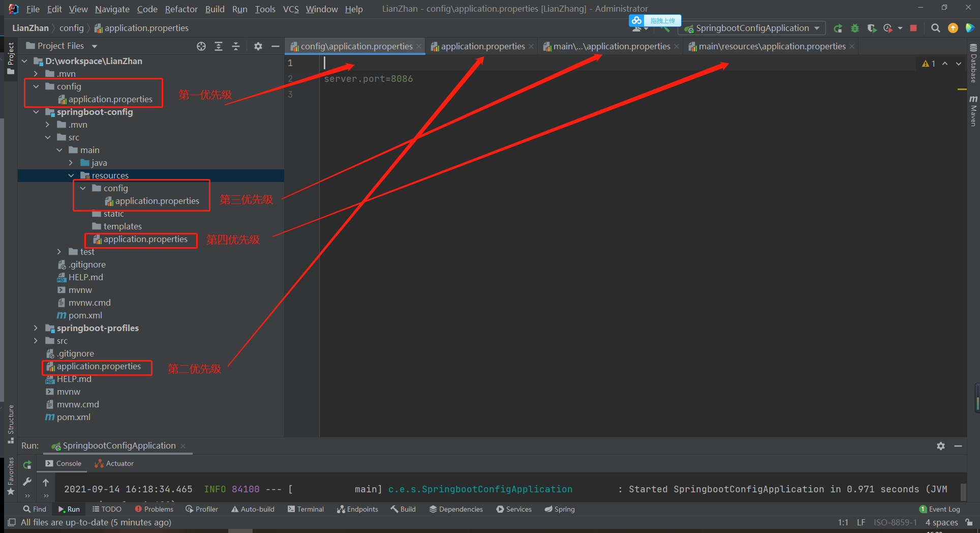Open Search Everywhere magnifier icon

coord(936,28)
